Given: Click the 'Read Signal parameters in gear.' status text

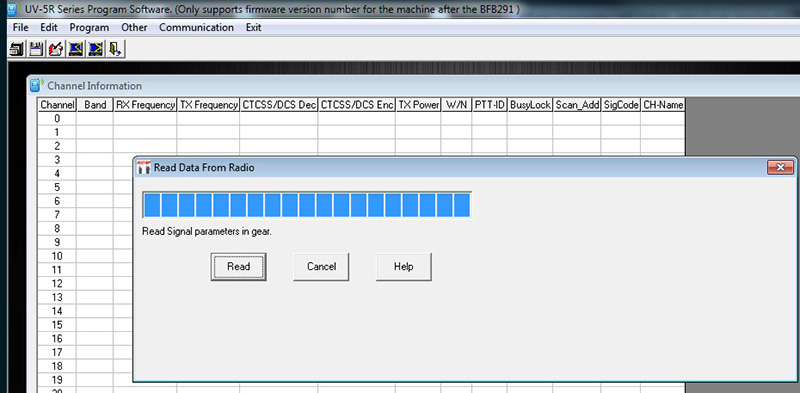Looking at the screenshot, I should [207, 232].
